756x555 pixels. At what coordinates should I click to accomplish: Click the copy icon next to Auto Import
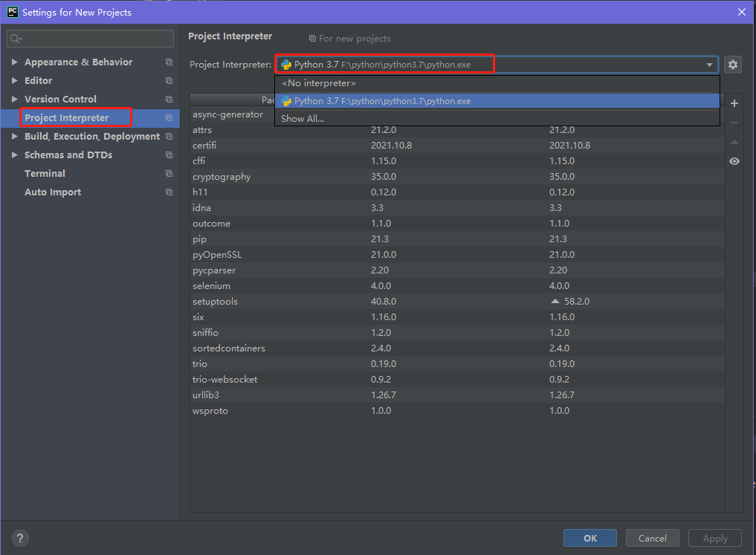(x=169, y=192)
